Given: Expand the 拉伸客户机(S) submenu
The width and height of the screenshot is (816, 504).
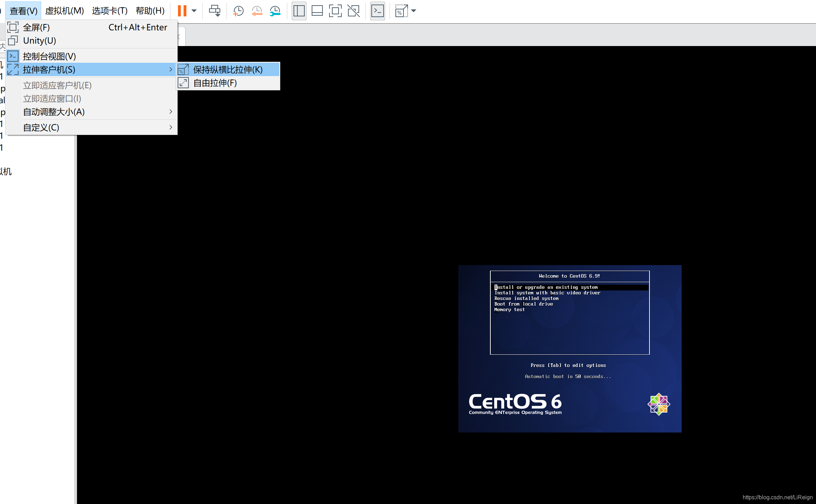Looking at the screenshot, I should coord(92,69).
